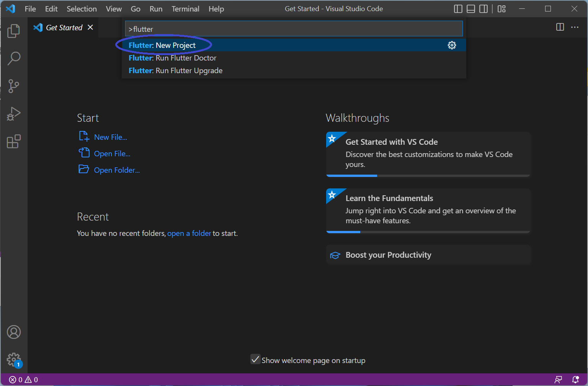The height and width of the screenshot is (386, 588).
Task: Open the Accounts menu icon
Action: 14,332
